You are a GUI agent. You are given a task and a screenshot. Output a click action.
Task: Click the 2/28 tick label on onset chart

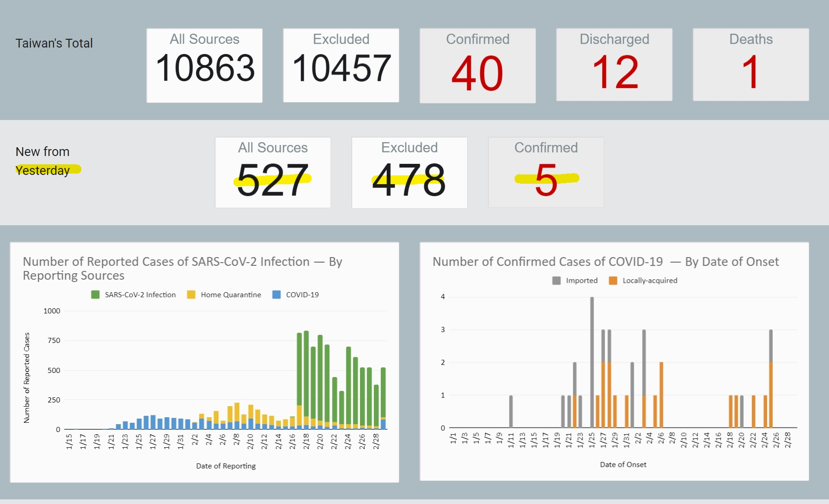click(788, 439)
